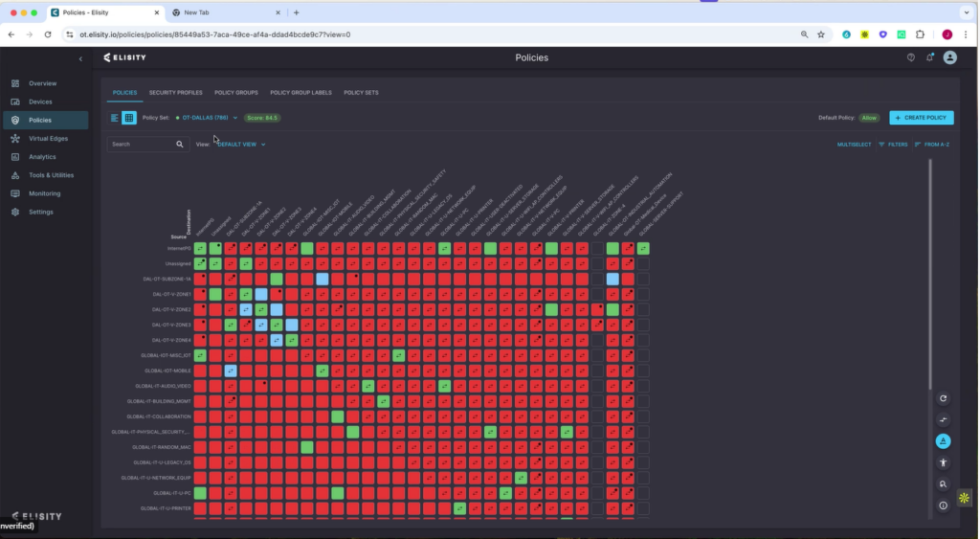Switch to the New Tab browser tab

pos(196,12)
